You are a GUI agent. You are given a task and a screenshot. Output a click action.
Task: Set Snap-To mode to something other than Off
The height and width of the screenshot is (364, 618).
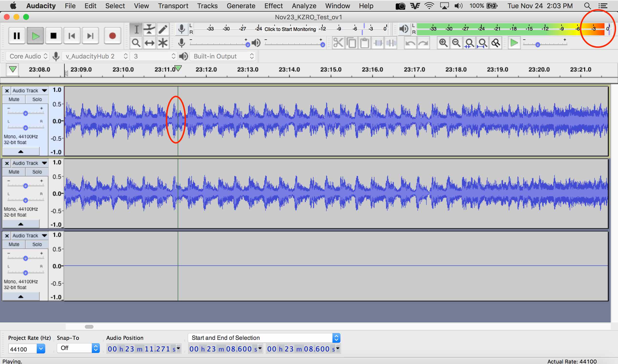[78, 348]
